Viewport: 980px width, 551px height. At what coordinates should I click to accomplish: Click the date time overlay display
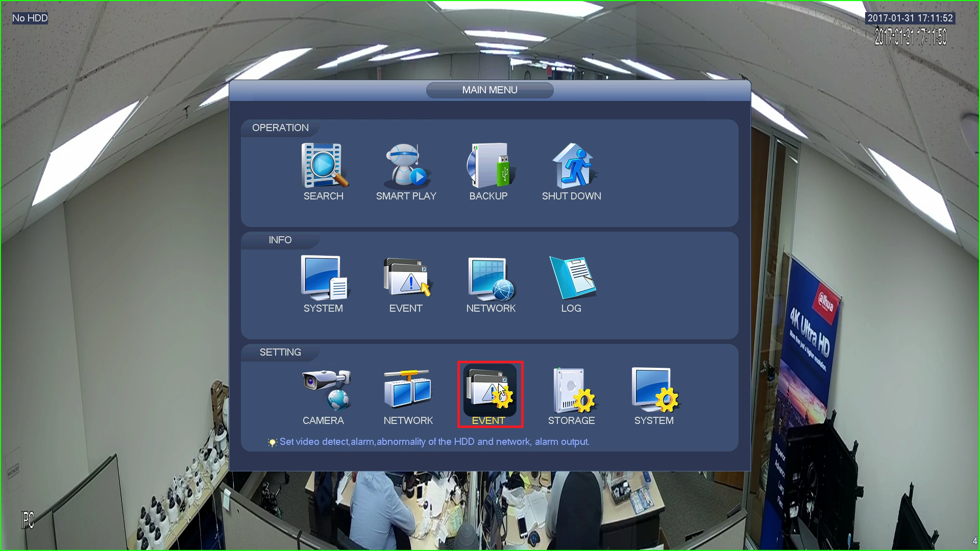click(910, 18)
